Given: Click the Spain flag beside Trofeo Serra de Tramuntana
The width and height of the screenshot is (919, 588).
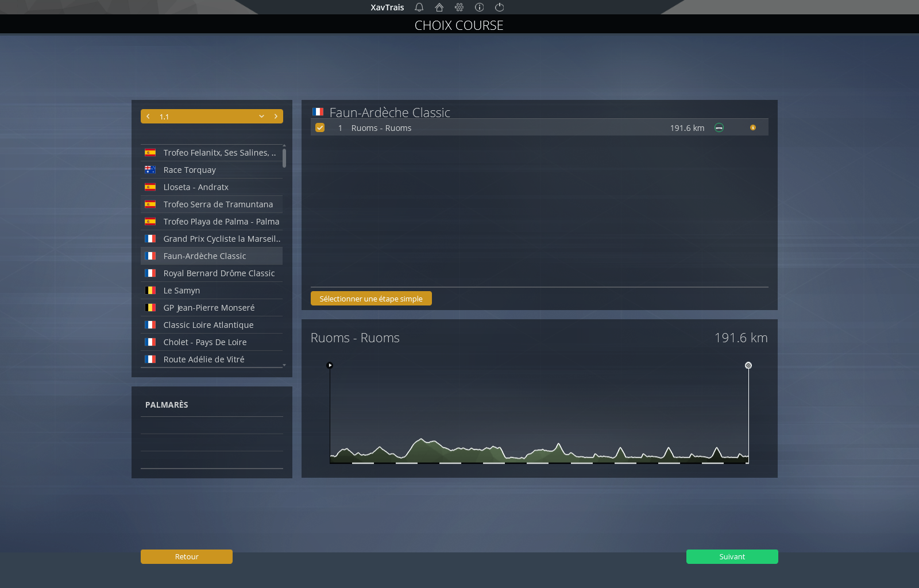Looking at the screenshot, I should (x=150, y=204).
